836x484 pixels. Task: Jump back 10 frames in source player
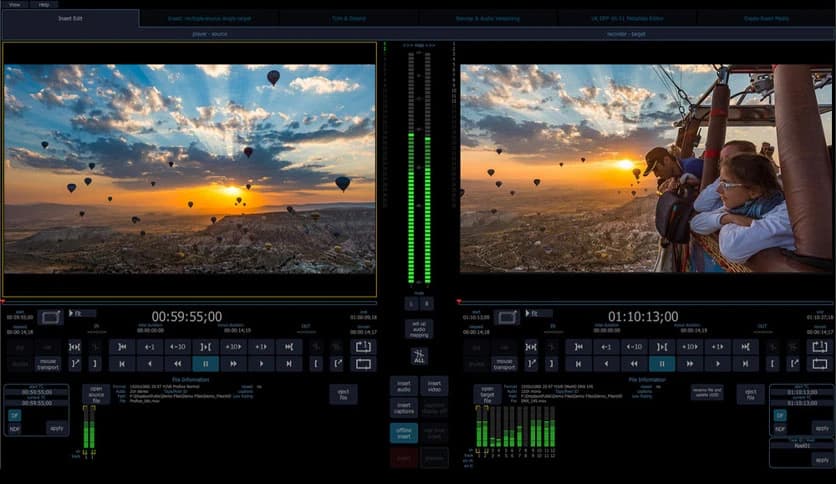click(x=178, y=346)
